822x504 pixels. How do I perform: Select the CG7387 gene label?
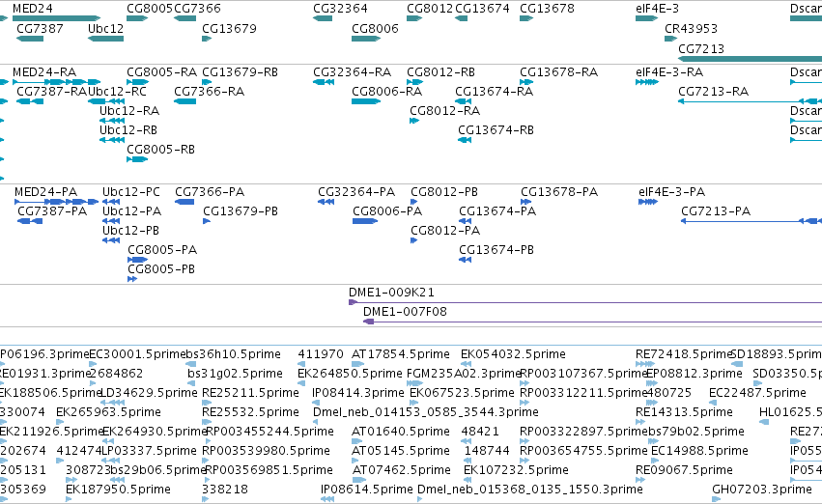(40, 28)
